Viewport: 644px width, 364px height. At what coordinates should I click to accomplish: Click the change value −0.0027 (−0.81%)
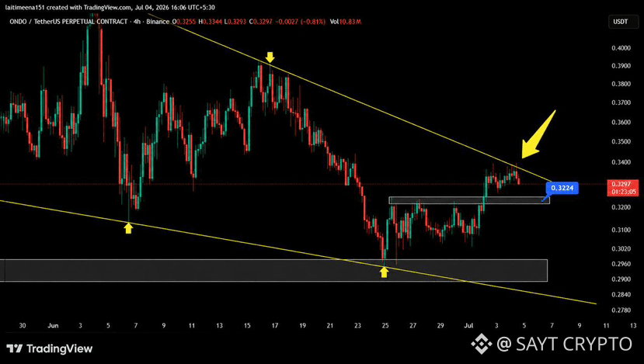[300, 21]
